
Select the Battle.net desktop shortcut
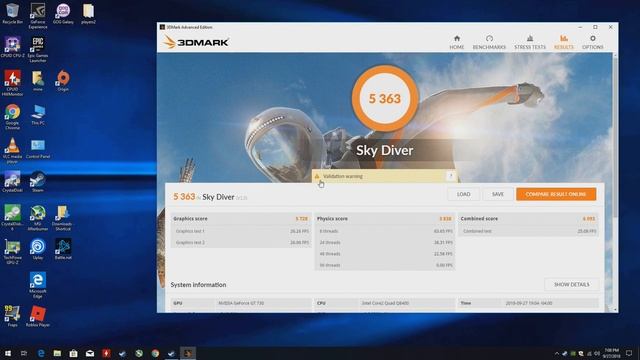tap(63, 249)
